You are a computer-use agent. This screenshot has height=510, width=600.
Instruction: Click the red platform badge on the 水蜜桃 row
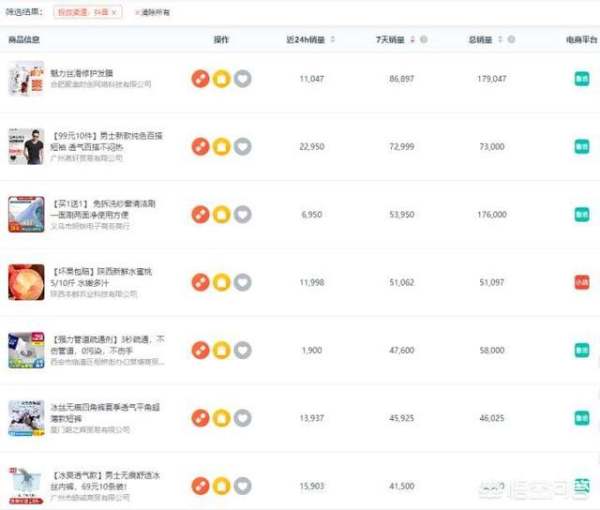[x=581, y=282]
